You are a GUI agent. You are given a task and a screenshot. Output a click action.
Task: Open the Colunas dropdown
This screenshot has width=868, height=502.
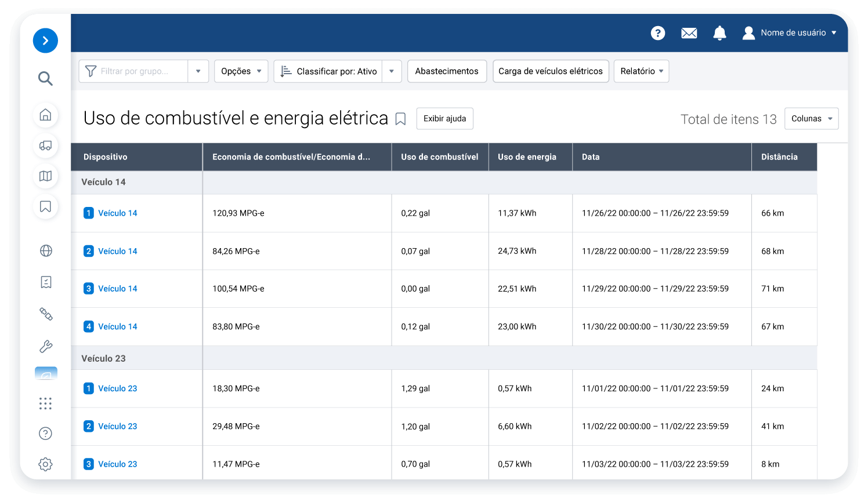(x=811, y=119)
